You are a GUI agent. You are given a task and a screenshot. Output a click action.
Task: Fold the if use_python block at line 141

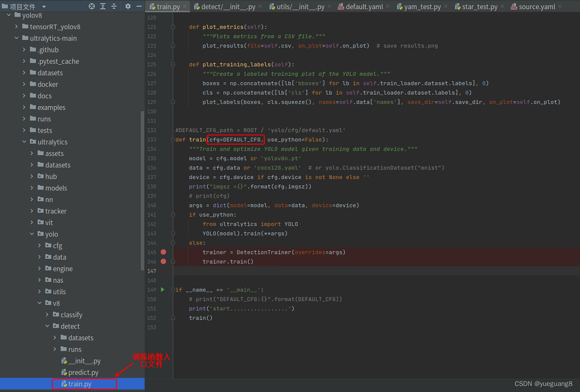173,214
